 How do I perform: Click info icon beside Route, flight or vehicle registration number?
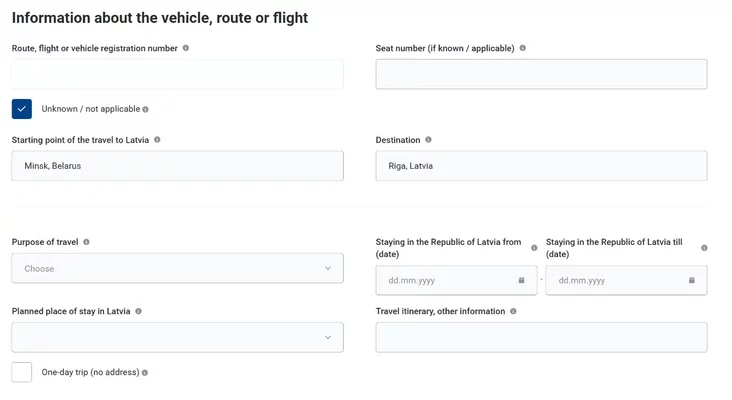click(186, 48)
